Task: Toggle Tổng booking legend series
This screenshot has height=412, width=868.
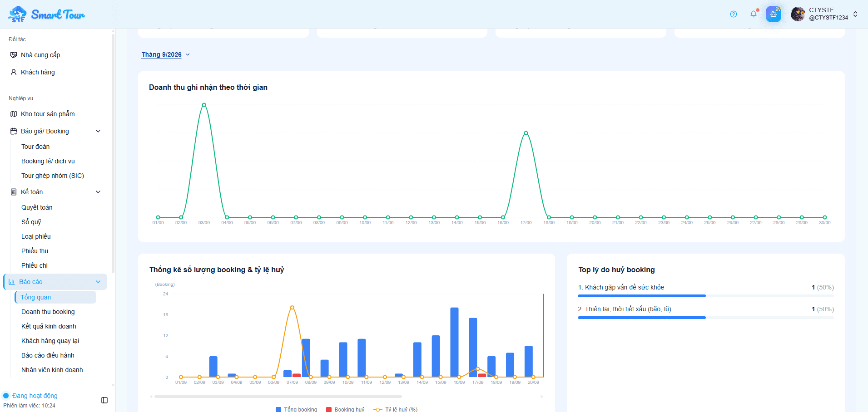Action: [297, 409]
